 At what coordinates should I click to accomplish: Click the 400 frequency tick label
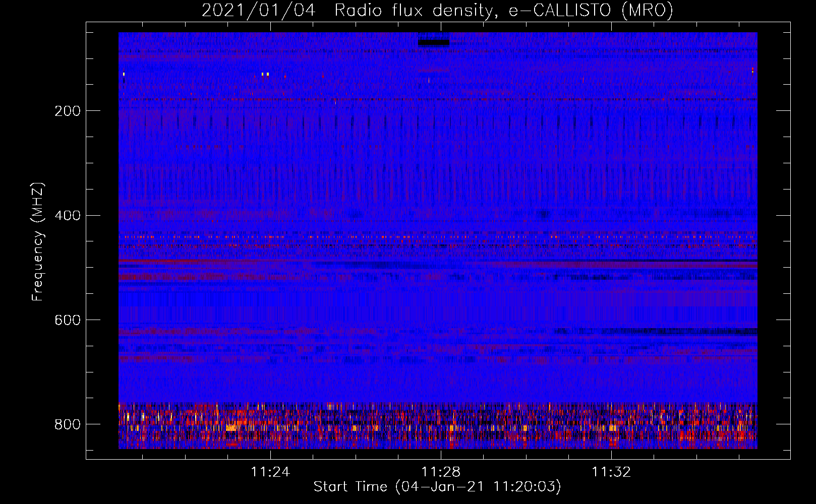[x=68, y=216]
